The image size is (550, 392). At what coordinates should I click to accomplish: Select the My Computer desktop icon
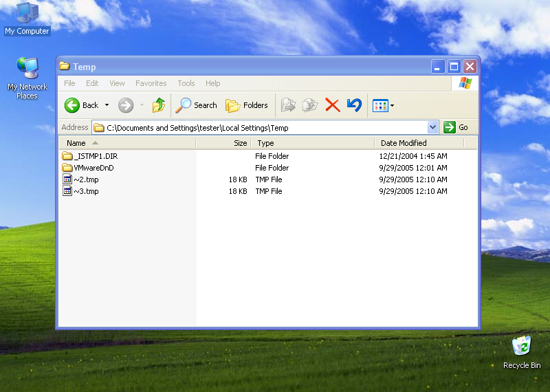(x=27, y=13)
